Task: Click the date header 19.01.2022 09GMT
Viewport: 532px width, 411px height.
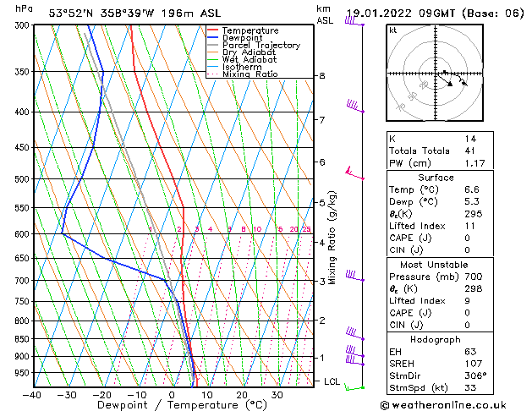Action: 431,13
